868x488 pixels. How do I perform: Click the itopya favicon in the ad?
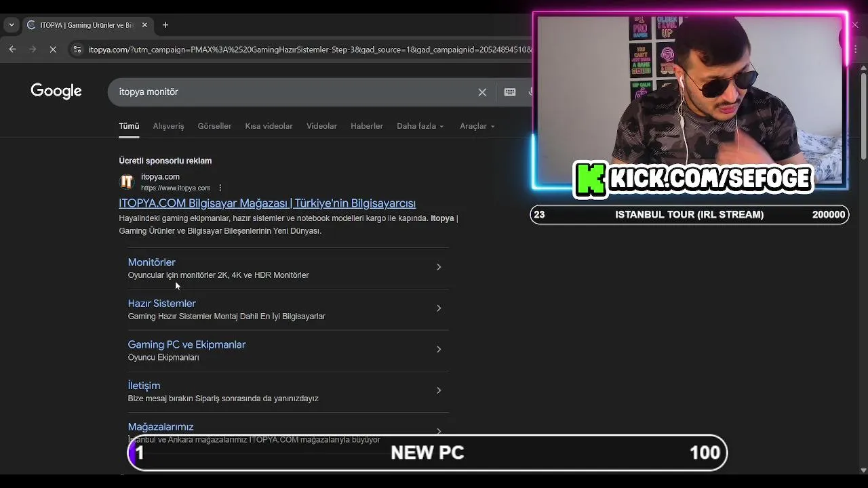(127, 182)
